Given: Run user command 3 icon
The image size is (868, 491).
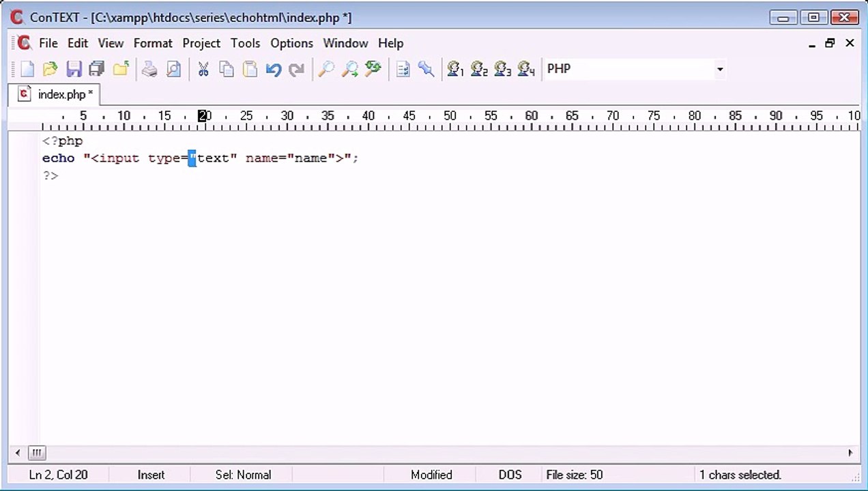Looking at the screenshot, I should tap(502, 69).
